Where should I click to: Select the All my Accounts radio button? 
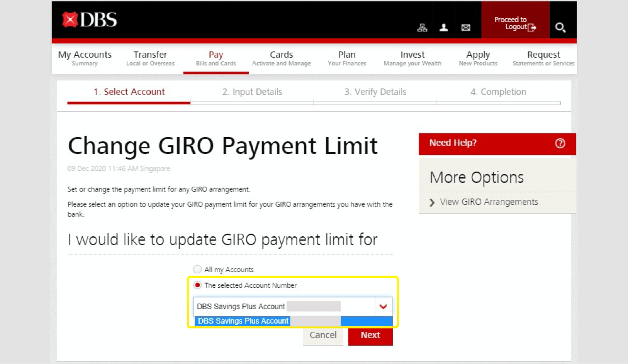(x=197, y=269)
